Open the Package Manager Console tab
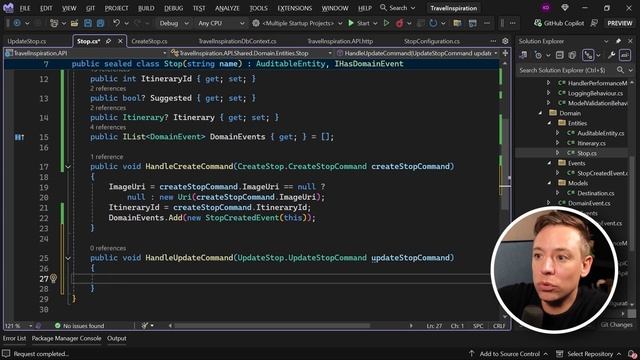This screenshot has height=360, width=640. pyautogui.click(x=67, y=338)
